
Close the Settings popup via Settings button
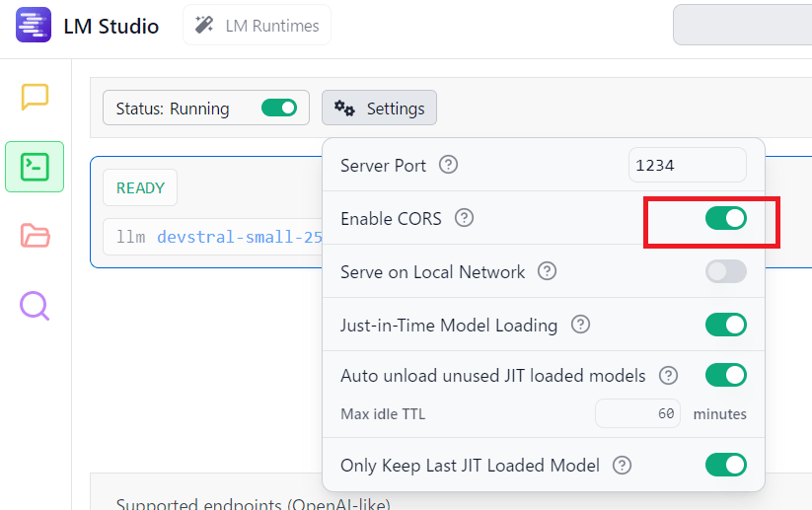coord(379,108)
